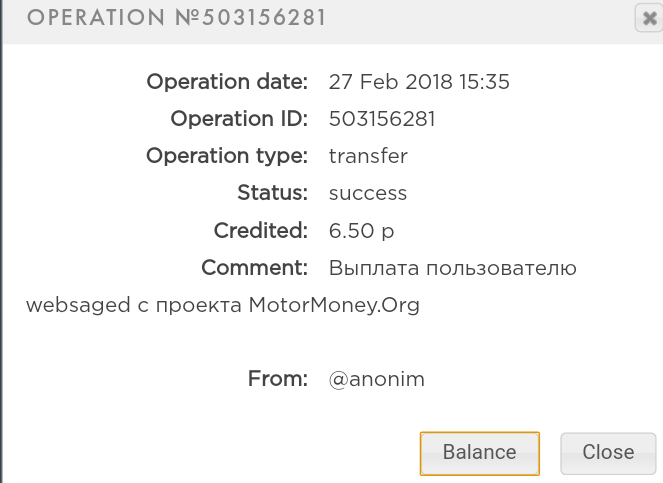Image resolution: width=663 pixels, height=483 pixels.
Task: Click the 'Operation date:' label
Action: 227,82
